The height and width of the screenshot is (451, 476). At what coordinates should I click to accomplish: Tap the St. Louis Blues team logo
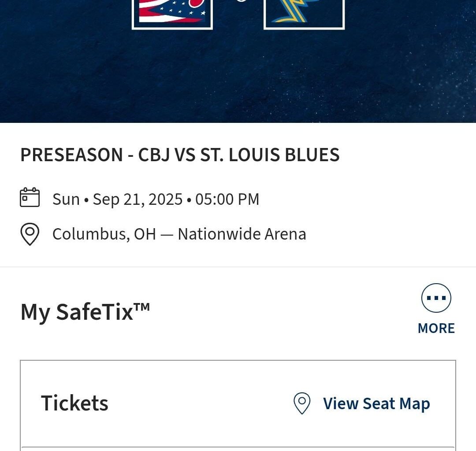pos(304,13)
